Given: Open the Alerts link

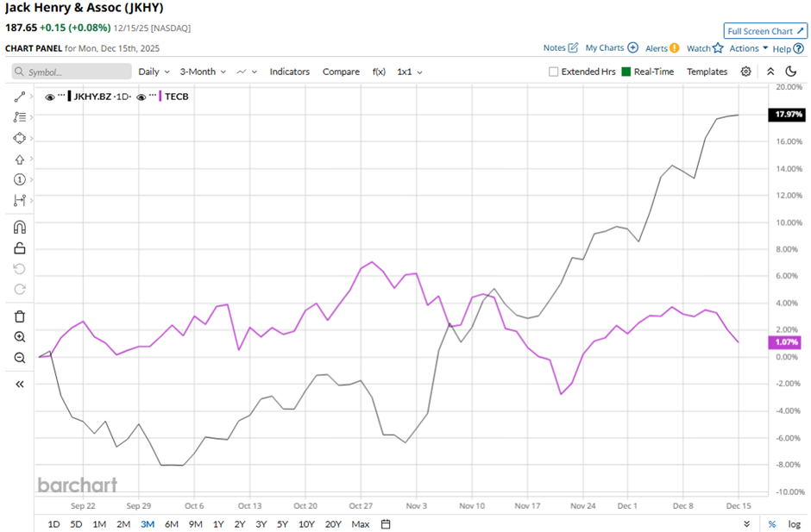Looking at the screenshot, I should pyautogui.click(x=657, y=48).
